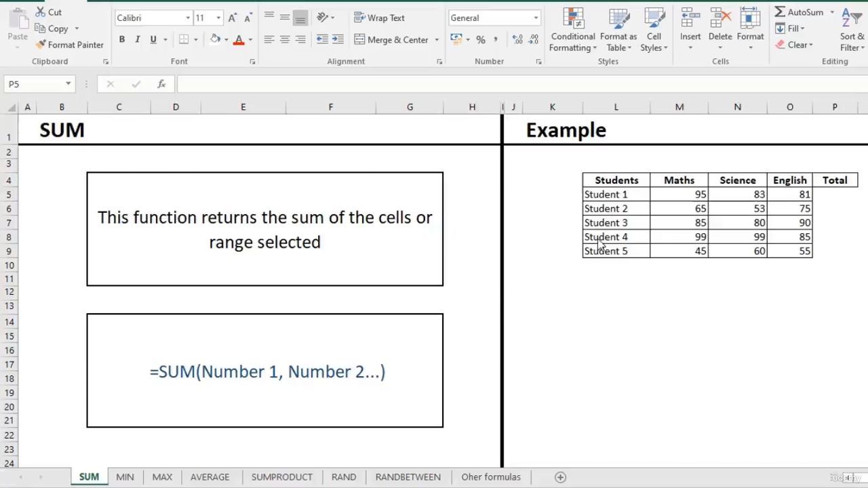Image resolution: width=868 pixels, height=488 pixels.
Task: Toggle Align Right for cell text
Action: pyautogui.click(x=300, y=39)
